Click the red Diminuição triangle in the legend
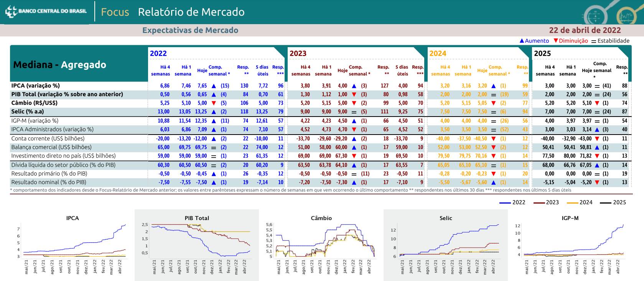Screen dimensions: 644x281 click(555, 41)
